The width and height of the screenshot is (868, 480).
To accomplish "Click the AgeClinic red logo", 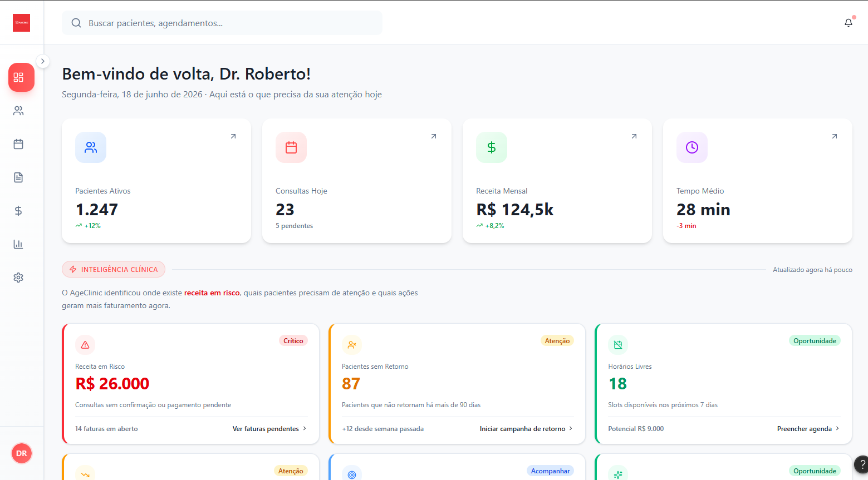I will [x=21, y=23].
